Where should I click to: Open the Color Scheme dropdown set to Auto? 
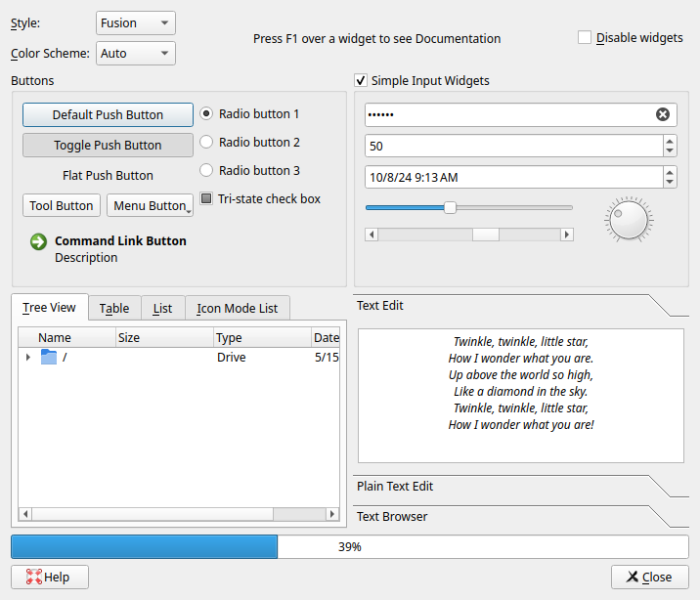[x=136, y=53]
